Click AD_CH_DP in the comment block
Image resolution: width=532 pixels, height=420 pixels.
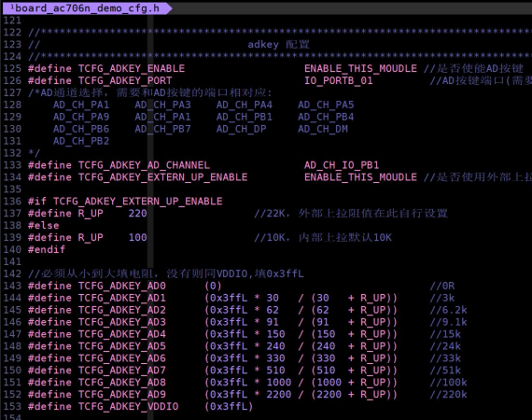(x=241, y=129)
